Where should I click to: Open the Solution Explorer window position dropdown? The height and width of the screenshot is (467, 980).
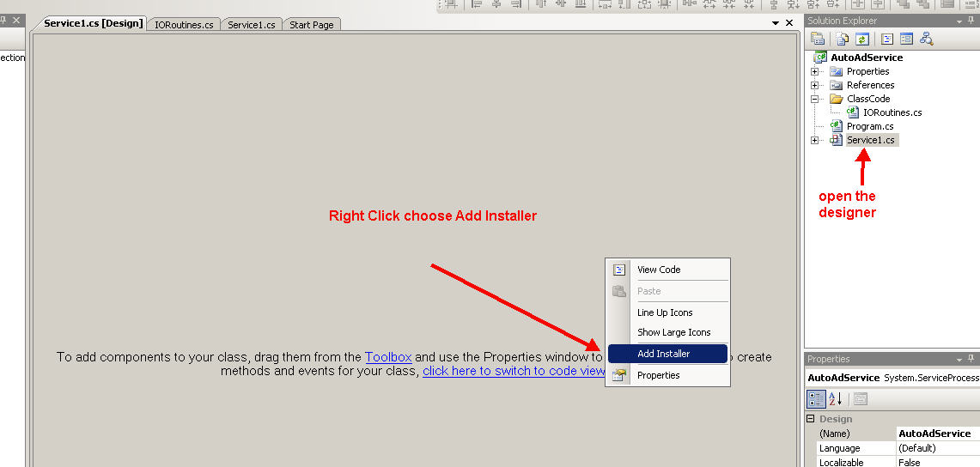tap(960, 21)
